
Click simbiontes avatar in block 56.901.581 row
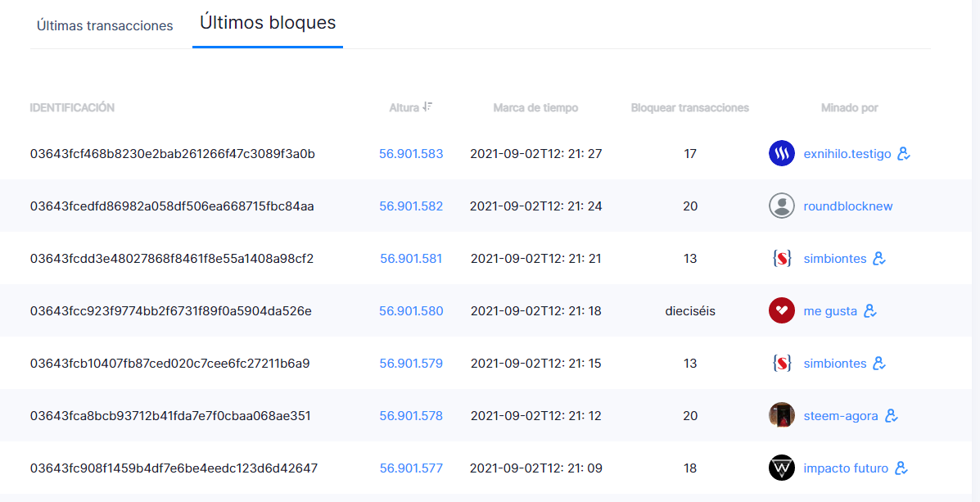[781, 258]
